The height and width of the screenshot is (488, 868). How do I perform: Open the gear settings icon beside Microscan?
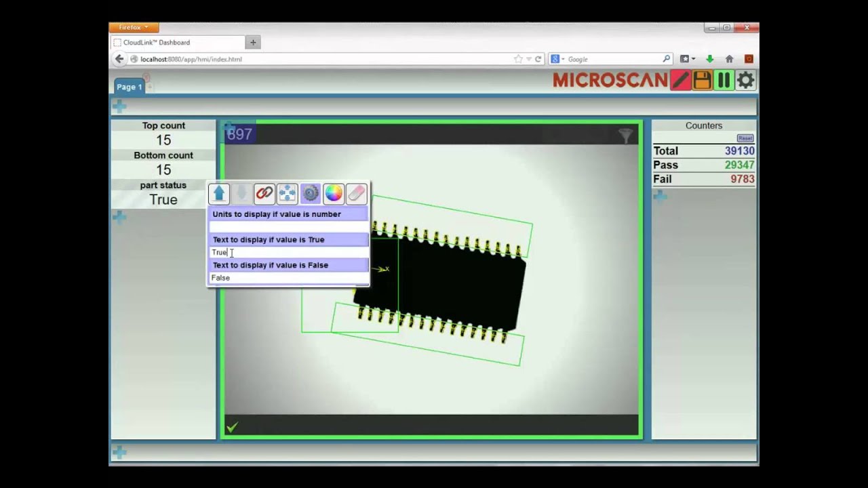tap(745, 80)
